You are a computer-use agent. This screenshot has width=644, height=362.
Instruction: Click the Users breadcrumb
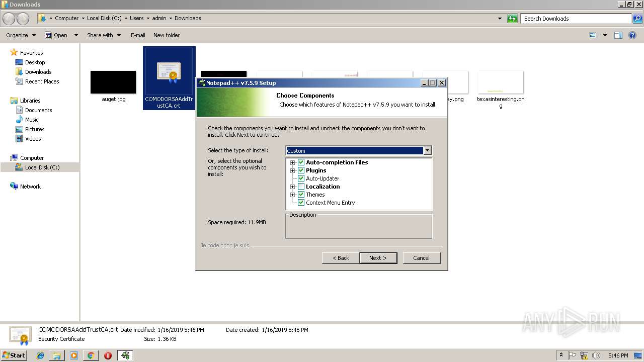point(136,18)
